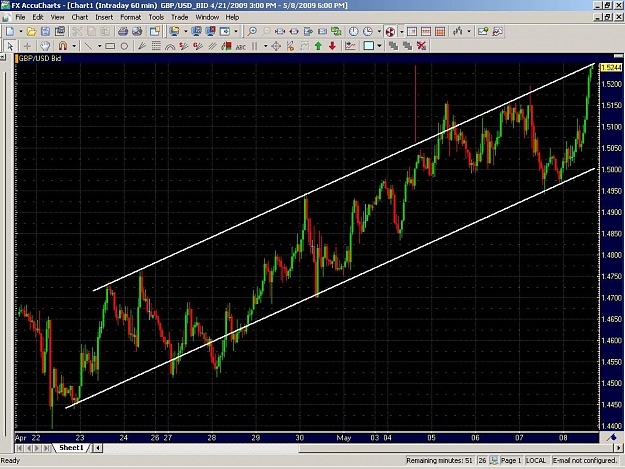Viewport: 625px width, 469px height.
Task: Select the ellipse drawing tool
Action: point(124,46)
